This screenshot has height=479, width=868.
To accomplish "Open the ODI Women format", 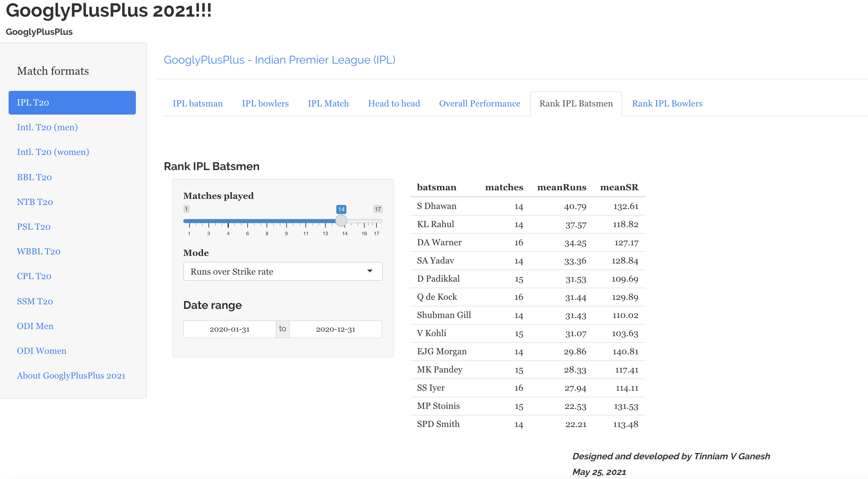I will click(x=41, y=351).
